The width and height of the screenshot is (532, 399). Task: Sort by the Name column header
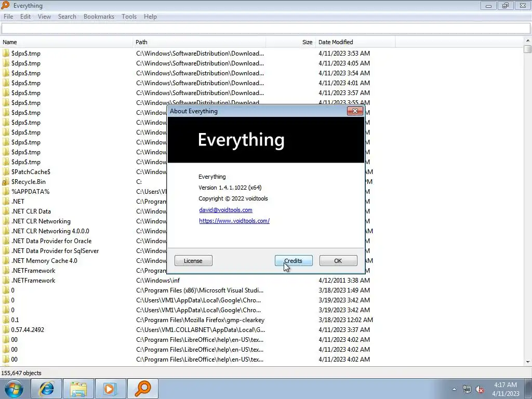(66, 42)
